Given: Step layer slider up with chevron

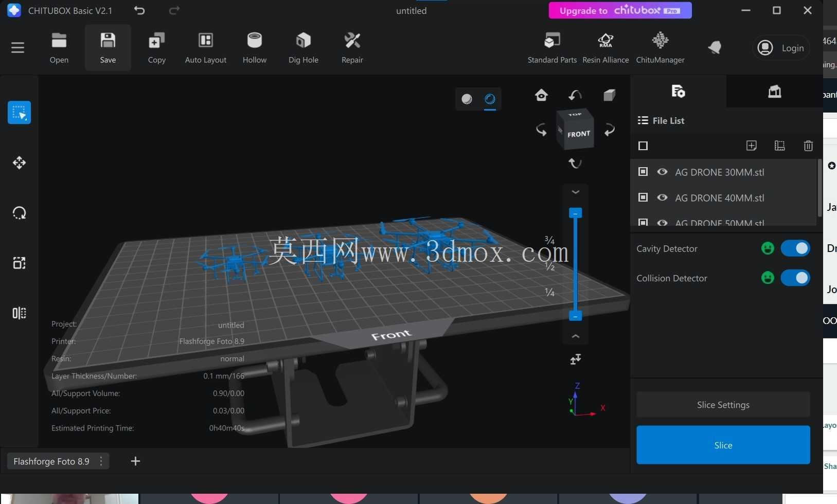Looking at the screenshot, I should [x=576, y=336].
